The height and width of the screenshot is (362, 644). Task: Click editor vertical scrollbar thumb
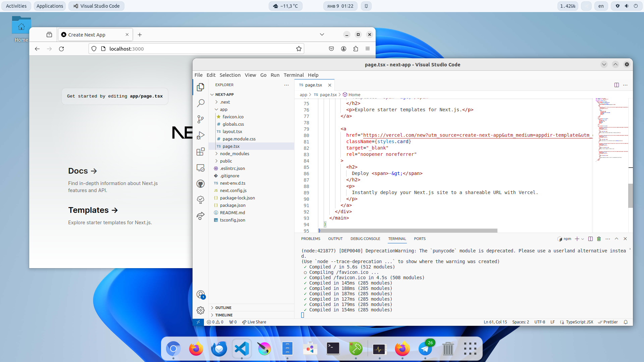coord(631,196)
